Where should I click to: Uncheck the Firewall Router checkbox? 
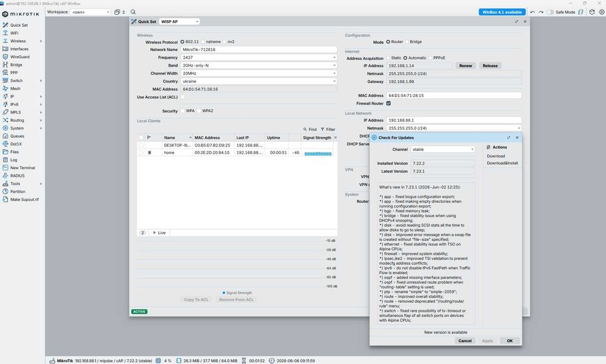point(388,104)
